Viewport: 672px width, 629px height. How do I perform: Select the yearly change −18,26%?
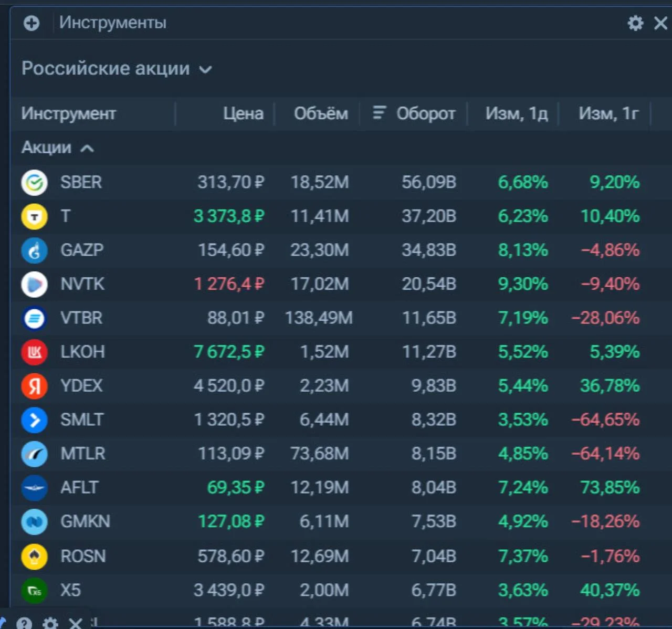[606, 521]
